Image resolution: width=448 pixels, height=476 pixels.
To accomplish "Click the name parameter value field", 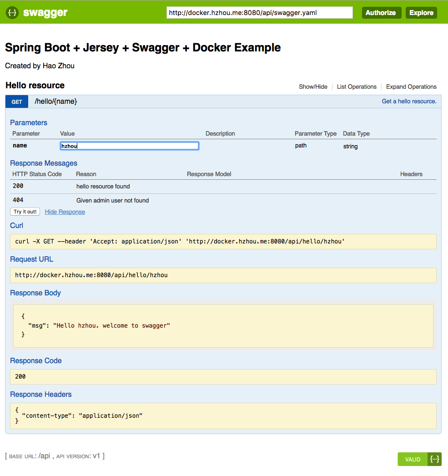I will (129, 145).
